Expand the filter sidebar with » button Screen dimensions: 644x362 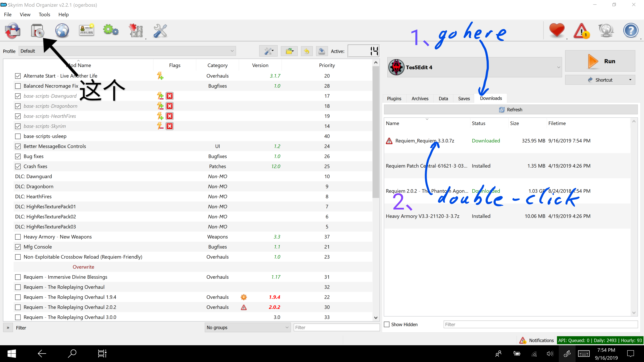point(8,328)
